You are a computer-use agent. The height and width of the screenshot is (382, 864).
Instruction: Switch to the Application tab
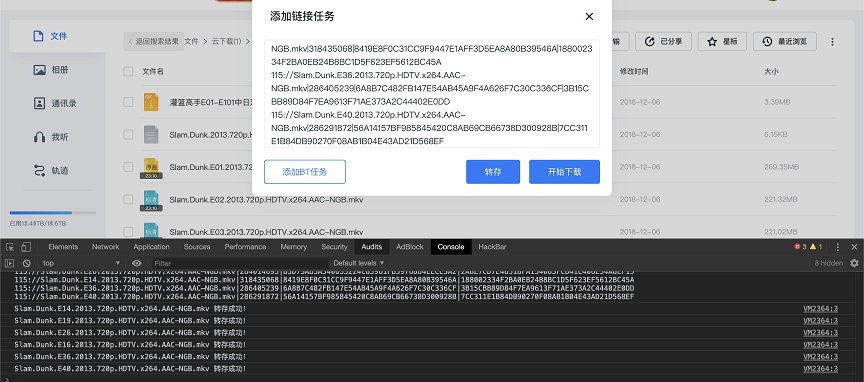point(151,247)
